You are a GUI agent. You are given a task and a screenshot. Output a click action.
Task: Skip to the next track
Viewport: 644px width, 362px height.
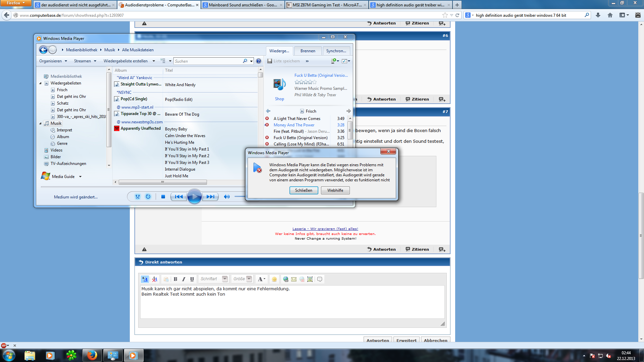point(211,197)
